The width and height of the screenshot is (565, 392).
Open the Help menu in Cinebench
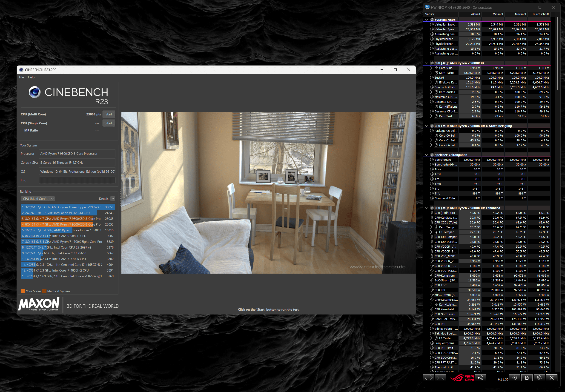[x=31, y=77]
